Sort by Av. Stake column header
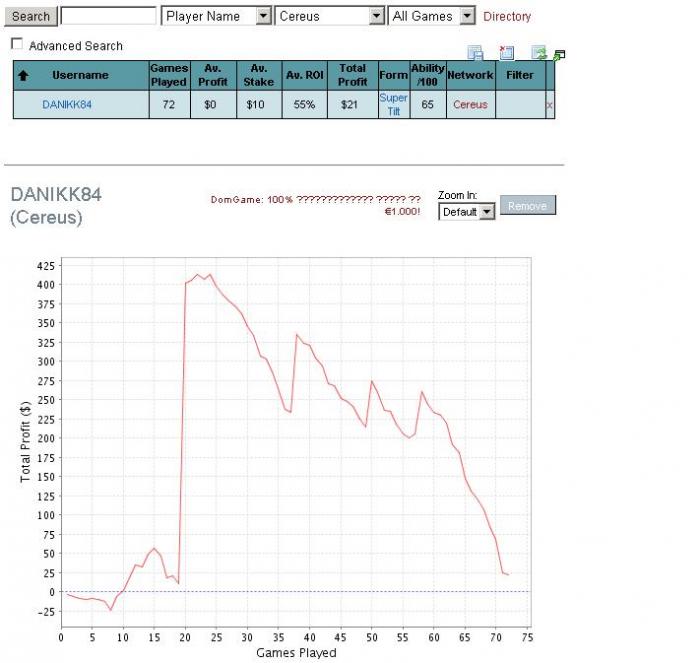700x663 pixels. tap(259, 75)
